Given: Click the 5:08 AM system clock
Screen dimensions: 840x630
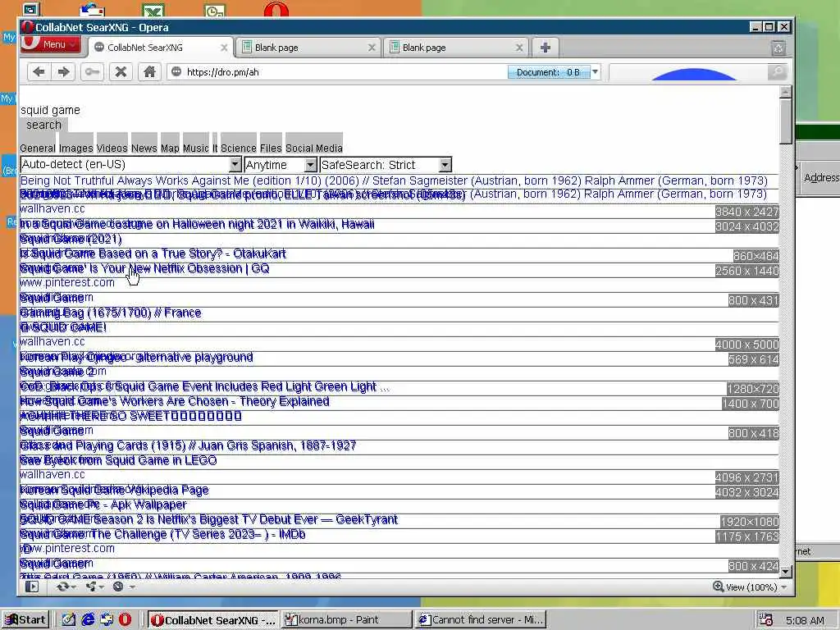Looking at the screenshot, I should 806,620.
